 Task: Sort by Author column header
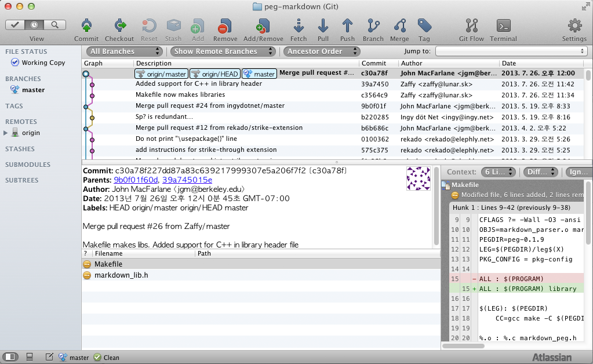tap(448, 63)
